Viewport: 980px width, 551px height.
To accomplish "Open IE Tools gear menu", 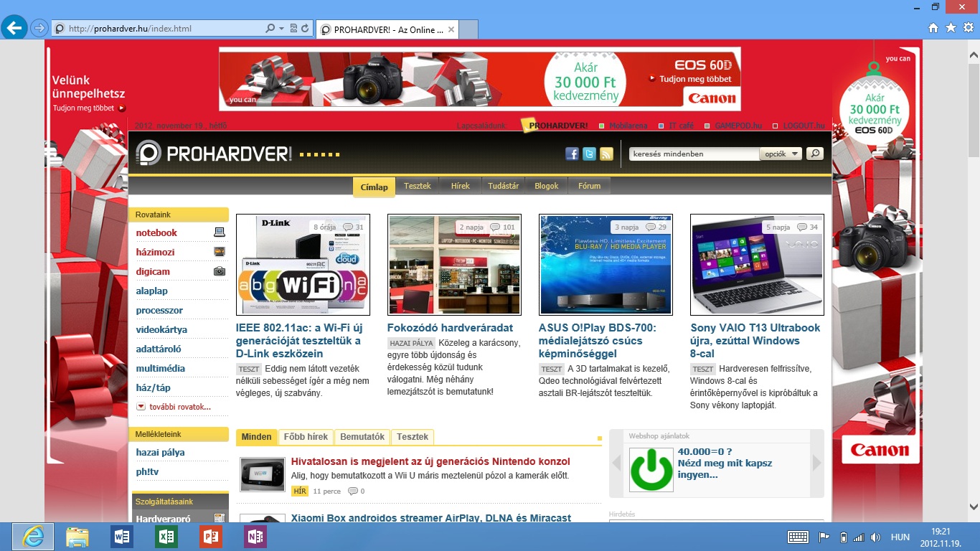I will tap(968, 28).
